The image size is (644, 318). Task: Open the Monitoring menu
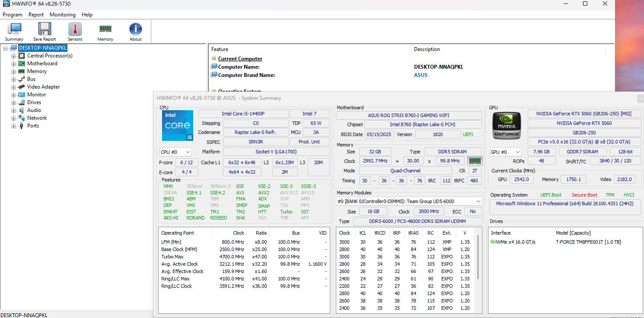(x=63, y=15)
